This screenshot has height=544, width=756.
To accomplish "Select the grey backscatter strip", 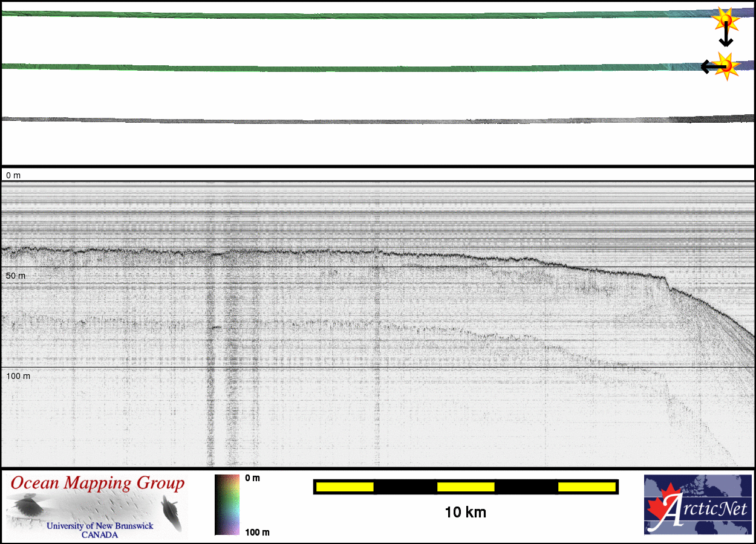I will (363, 121).
